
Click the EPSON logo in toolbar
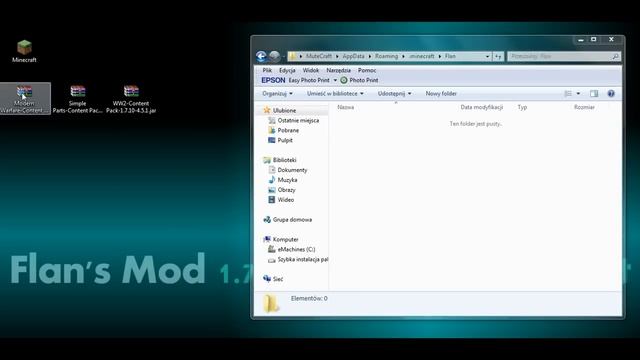(273, 80)
